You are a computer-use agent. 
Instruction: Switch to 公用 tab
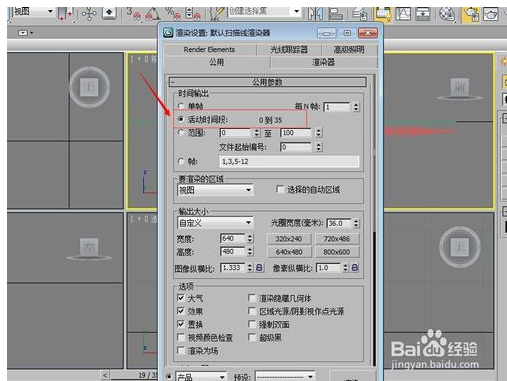(217, 62)
